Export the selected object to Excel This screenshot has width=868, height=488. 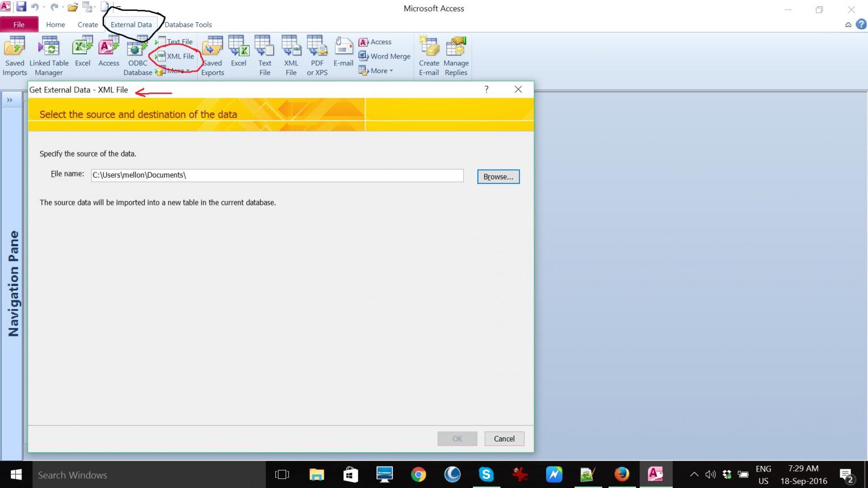tap(238, 52)
